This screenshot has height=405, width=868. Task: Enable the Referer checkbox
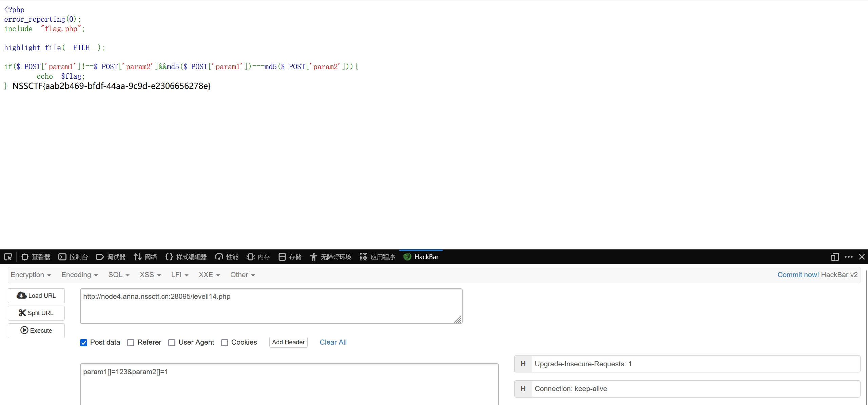tap(131, 343)
